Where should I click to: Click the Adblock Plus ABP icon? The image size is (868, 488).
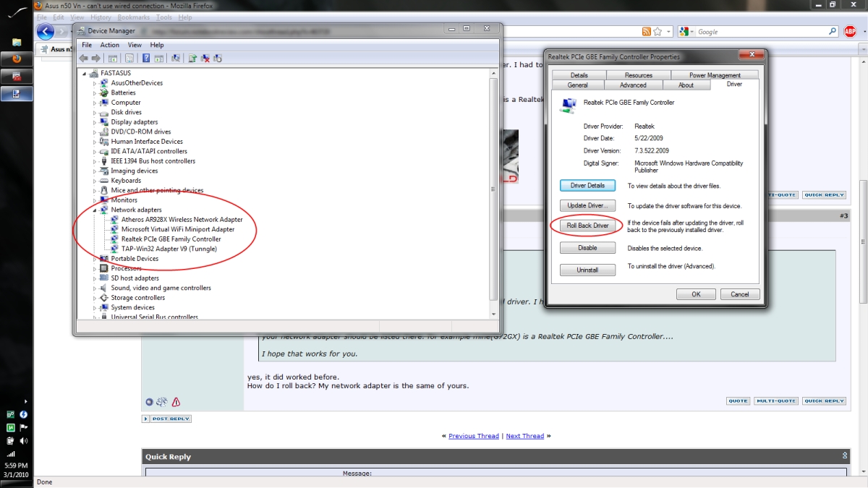(x=851, y=32)
